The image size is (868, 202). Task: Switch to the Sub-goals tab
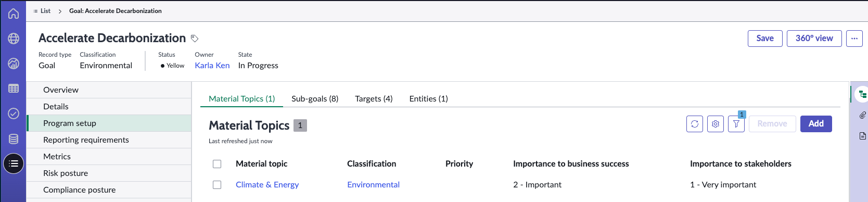pos(315,99)
